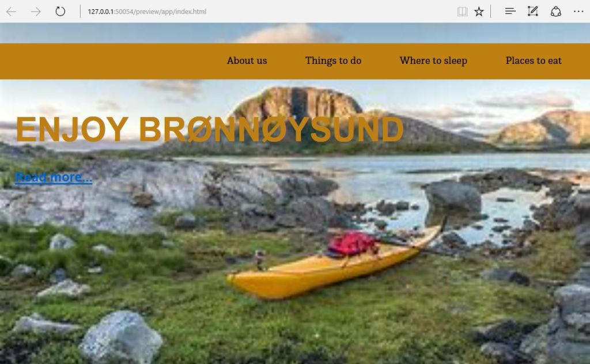Open the Things to do page
590x364 pixels.
(x=333, y=60)
